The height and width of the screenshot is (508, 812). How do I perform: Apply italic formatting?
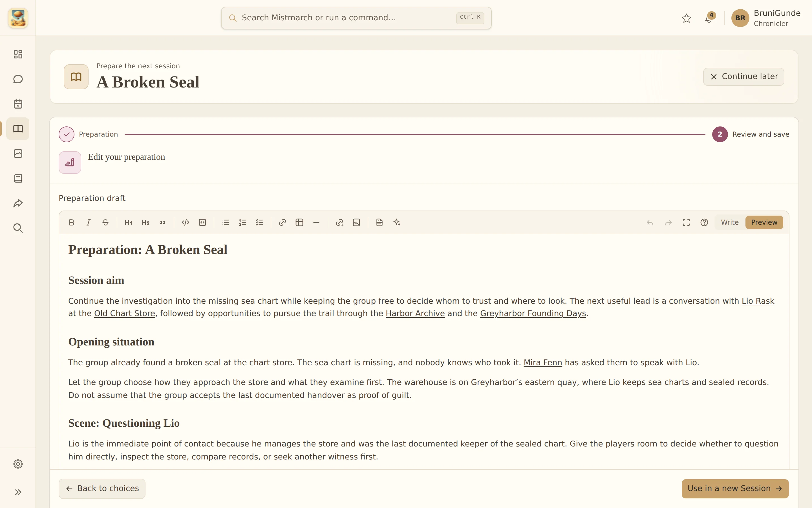pos(88,222)
